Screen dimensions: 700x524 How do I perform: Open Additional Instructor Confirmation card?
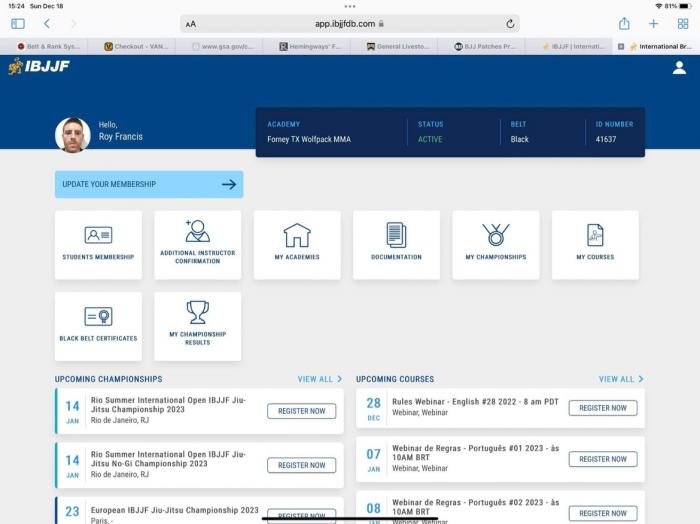[197, 245]
